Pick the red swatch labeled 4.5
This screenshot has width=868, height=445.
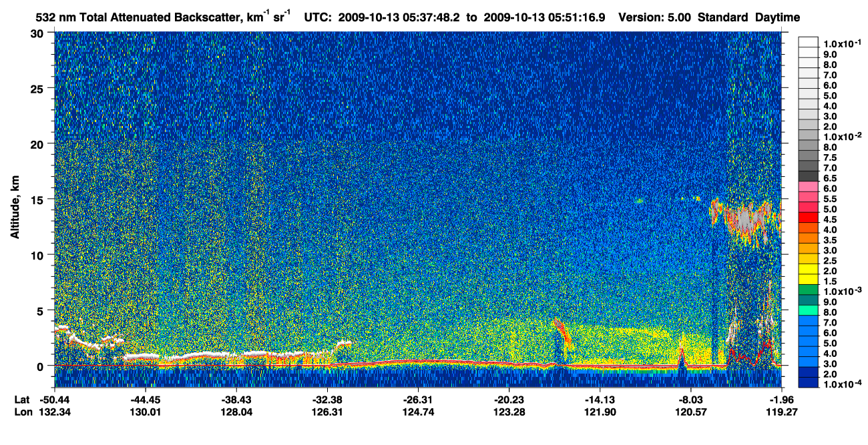[809, 217]
